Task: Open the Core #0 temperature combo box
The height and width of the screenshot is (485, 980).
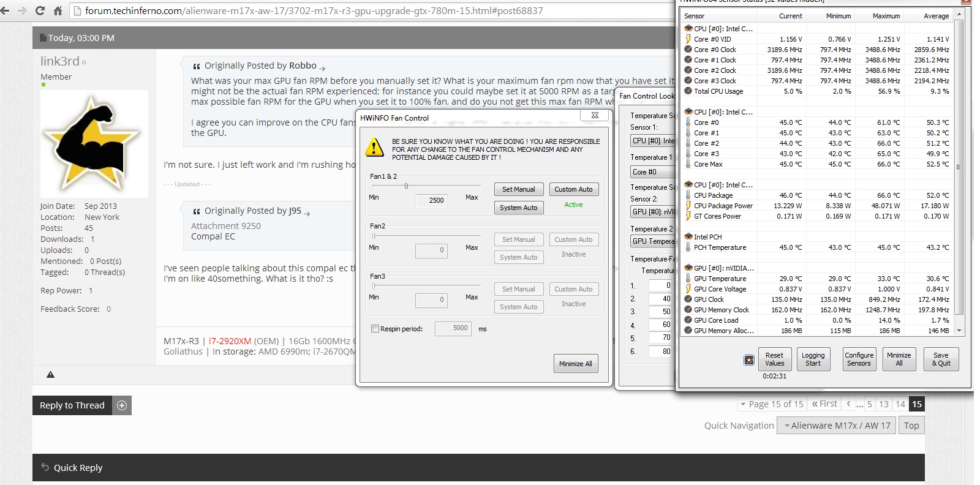Action: (x=653, y=172)
